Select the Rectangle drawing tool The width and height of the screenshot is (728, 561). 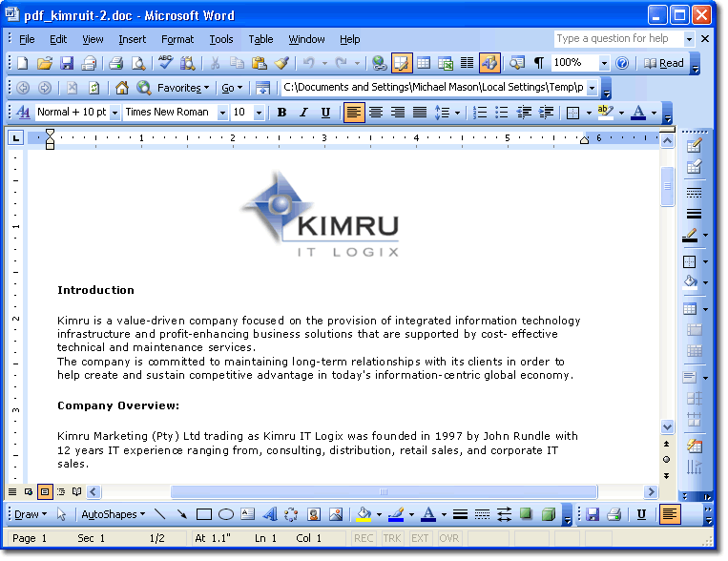pos(203,514)
